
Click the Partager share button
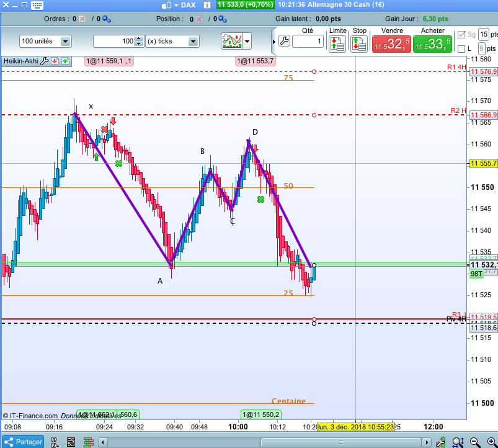tap(23, 442)
